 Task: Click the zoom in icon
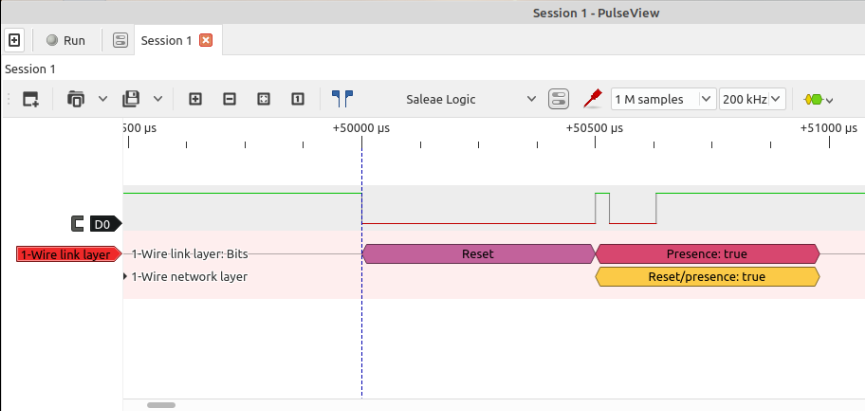click(195, 99)
